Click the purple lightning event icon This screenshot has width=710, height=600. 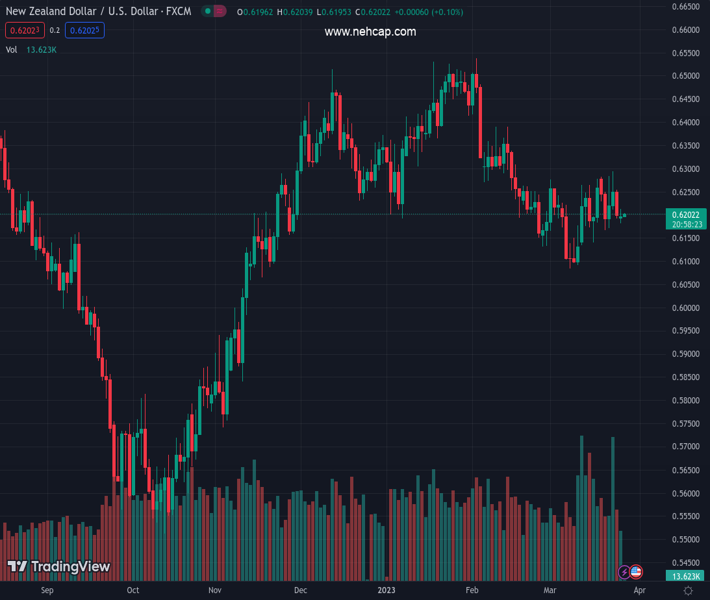[625, 572]
